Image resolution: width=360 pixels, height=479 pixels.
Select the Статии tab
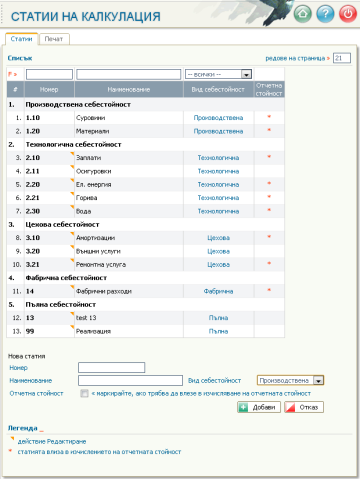coord(21,39)
